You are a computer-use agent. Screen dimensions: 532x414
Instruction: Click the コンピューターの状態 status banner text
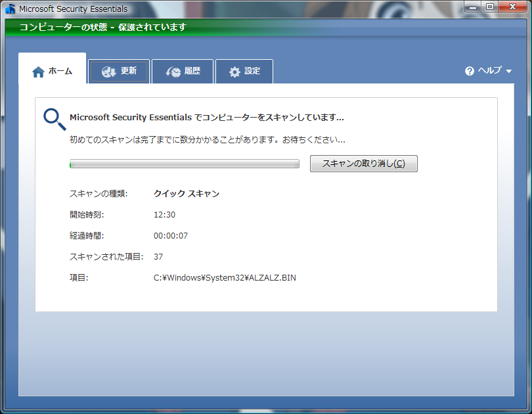(x=103, y=27)
